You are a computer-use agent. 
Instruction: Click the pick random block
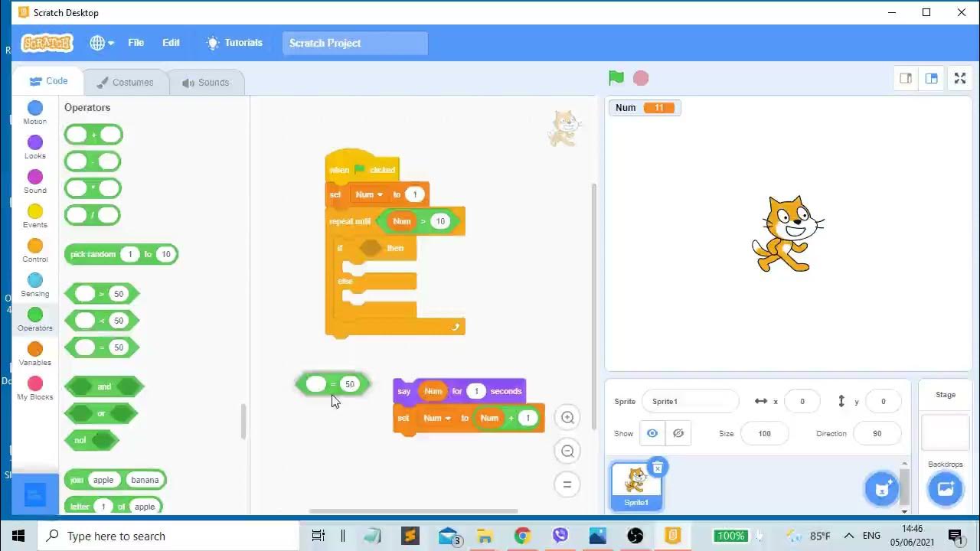121,254
